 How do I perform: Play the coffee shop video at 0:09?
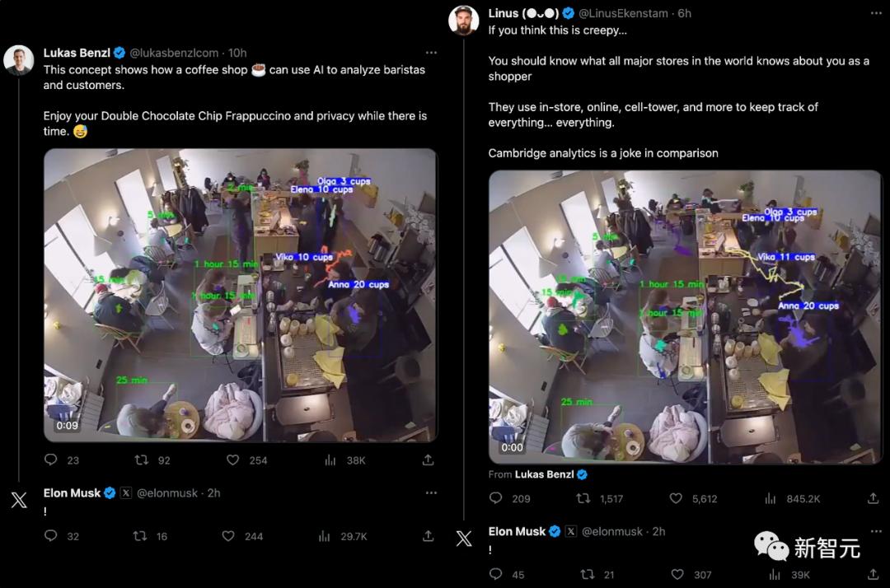[x=241, y=295]
